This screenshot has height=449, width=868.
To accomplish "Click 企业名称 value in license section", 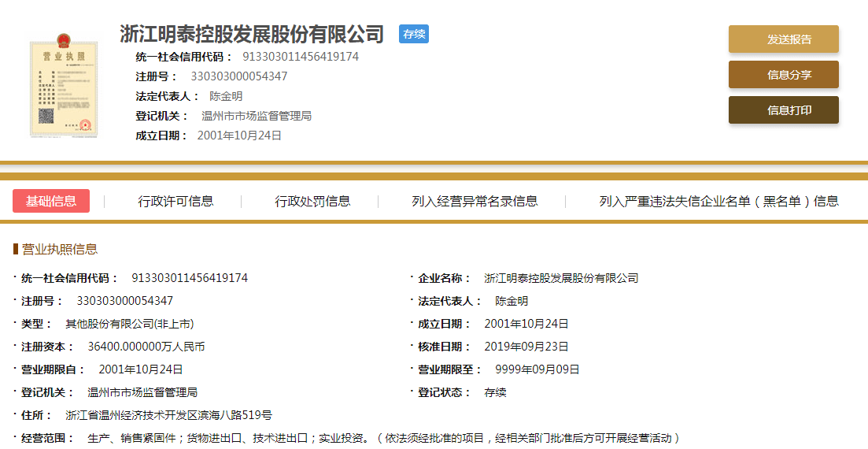I will (x=561, y=278).
